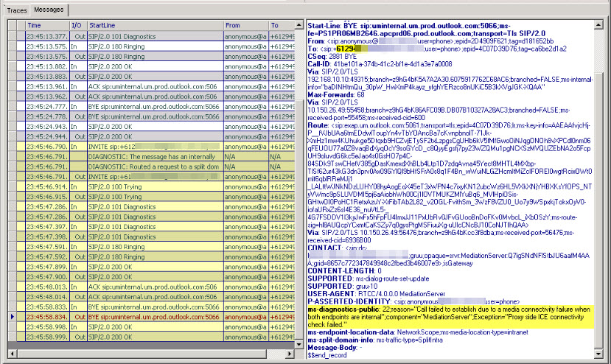Select the 23:45:46.915 Out 100 Trying row

pyautogui.click(x=152, y=197)
